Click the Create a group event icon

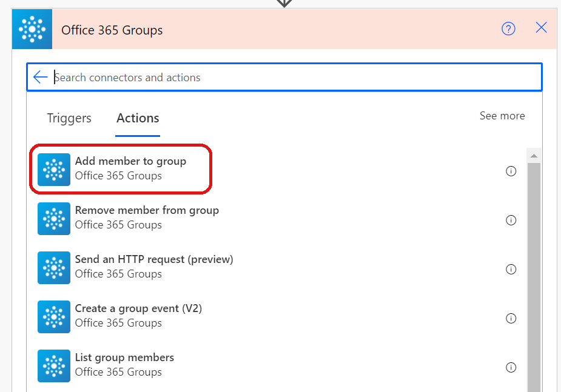pos(54,317)
